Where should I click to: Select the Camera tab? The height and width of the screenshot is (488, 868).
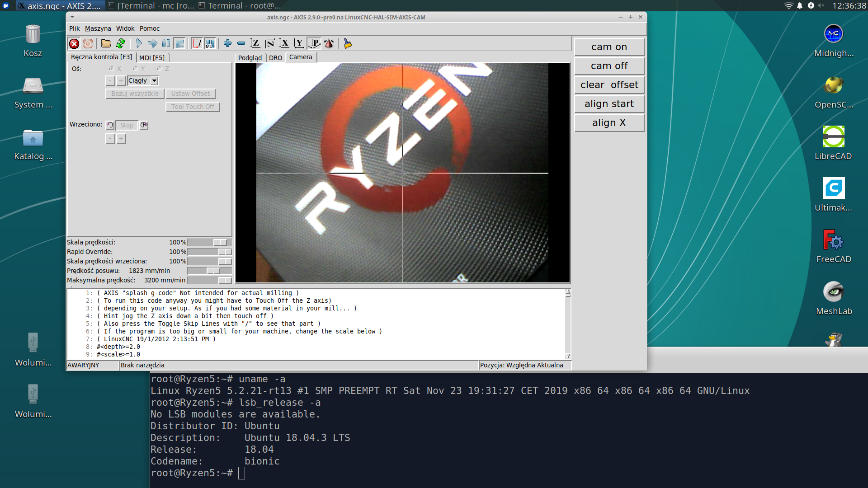(301, 57)
